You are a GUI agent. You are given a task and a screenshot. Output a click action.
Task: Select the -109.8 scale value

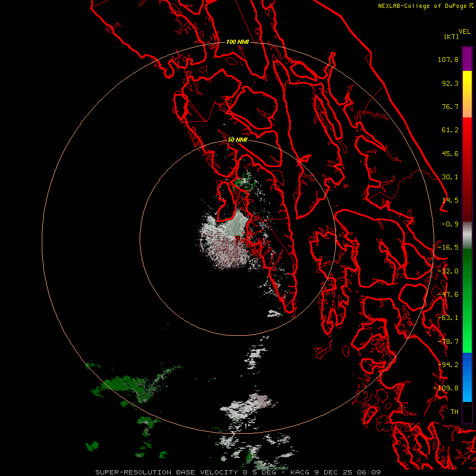coord(446,388)
